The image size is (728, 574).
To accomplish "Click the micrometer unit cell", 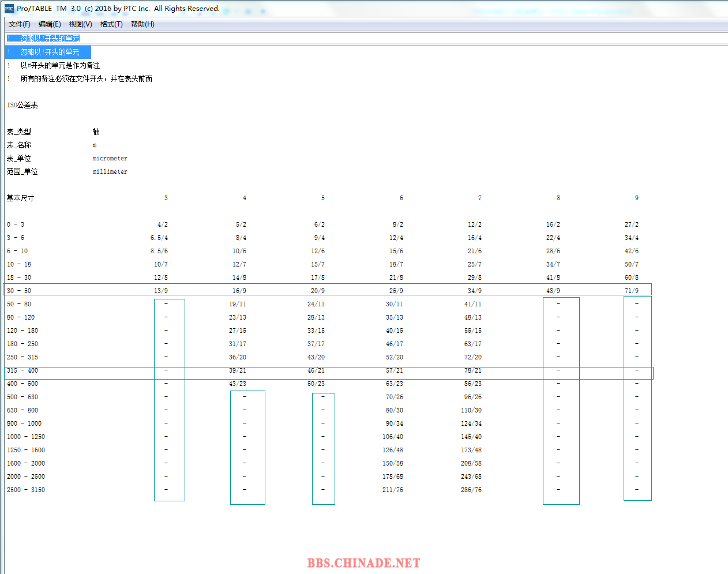I will point(110,158).
